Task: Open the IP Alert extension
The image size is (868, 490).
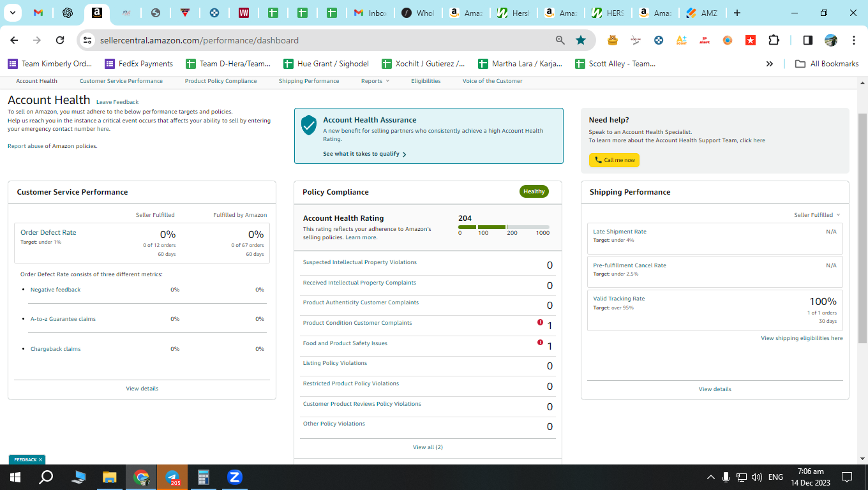Action: pos(705,40)
